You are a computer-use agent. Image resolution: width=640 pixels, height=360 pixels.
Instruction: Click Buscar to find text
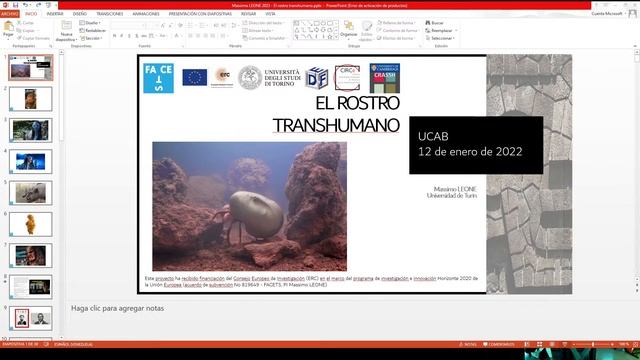[x=434, y=23]
